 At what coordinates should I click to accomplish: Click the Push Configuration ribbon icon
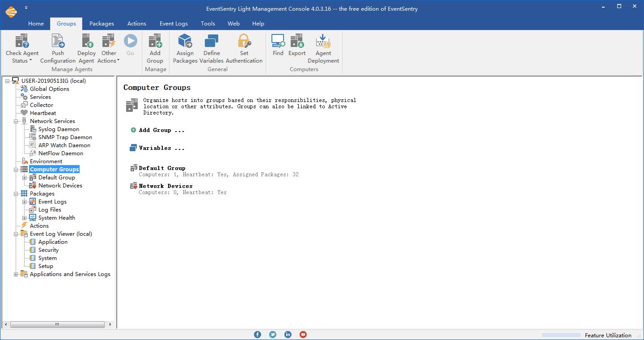pyautogui.click(x=58, y=42)
